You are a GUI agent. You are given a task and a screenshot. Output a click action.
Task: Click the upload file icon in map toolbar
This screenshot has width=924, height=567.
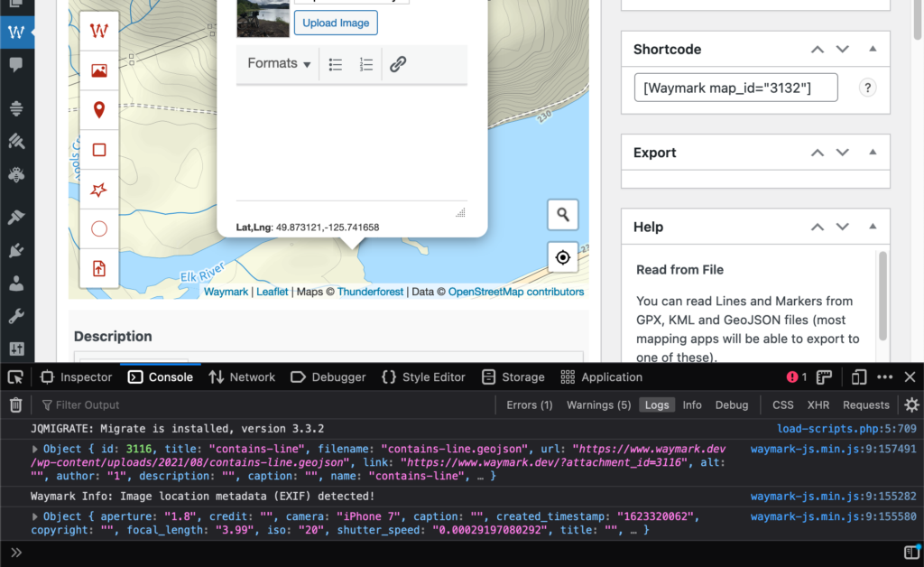tap(99, 268)
